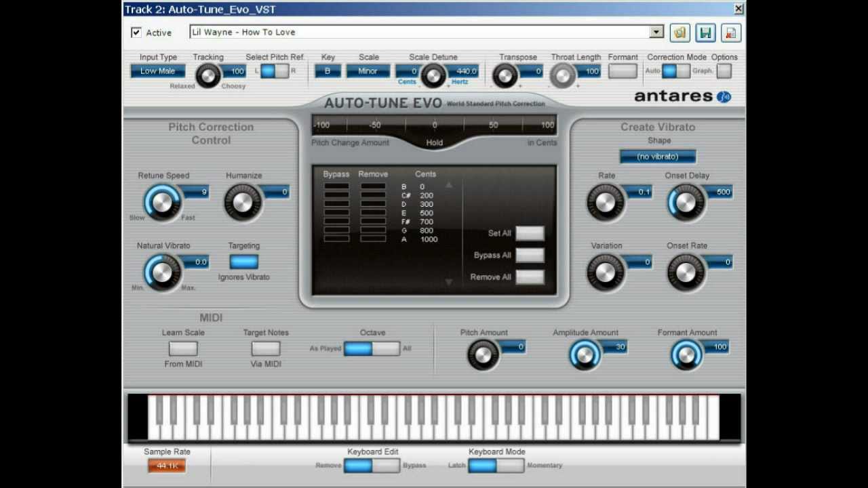Viewport: 868px width, 488px height.
Task: Toggle Remove box for note F#
Action: coord(373,222)
